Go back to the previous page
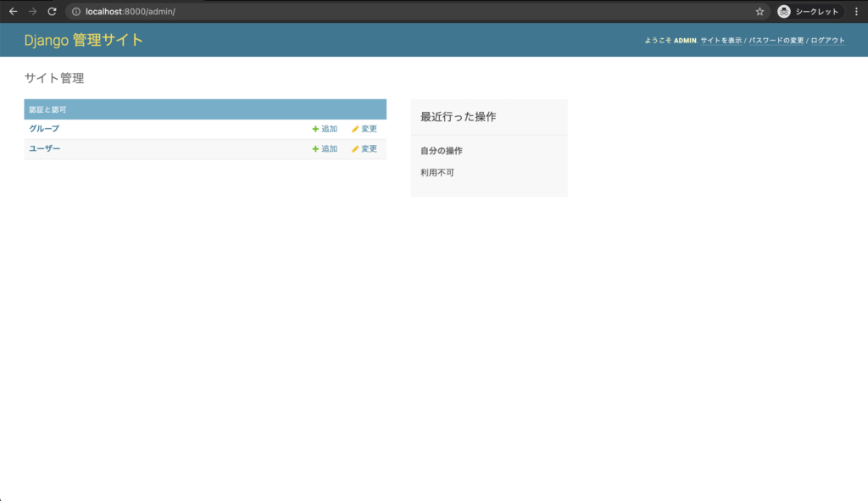The height and width of the screenshot is (501, 868). click(14, 11)
